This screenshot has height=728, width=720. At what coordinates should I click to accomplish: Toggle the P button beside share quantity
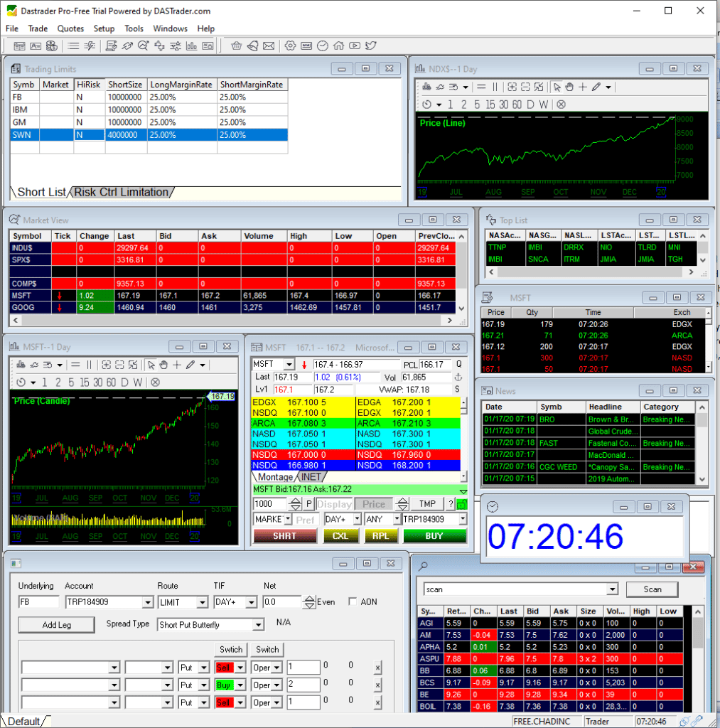tap(309, 504)
